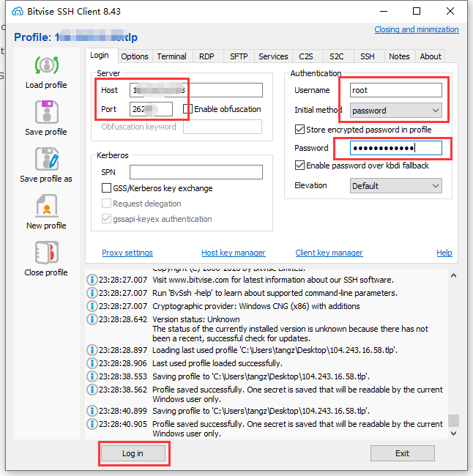The image size is (473, 476).
Task: Uncheck Store encrypted password in profile
Action: click(299, 130)
